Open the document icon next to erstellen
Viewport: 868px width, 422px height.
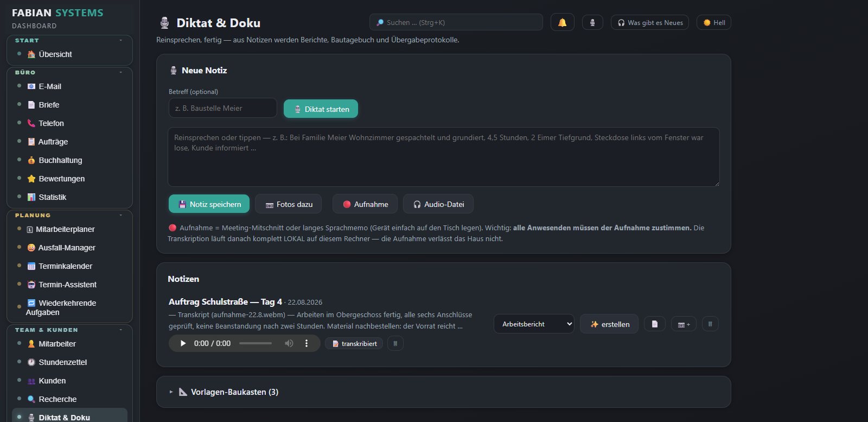tap(655, 324)
